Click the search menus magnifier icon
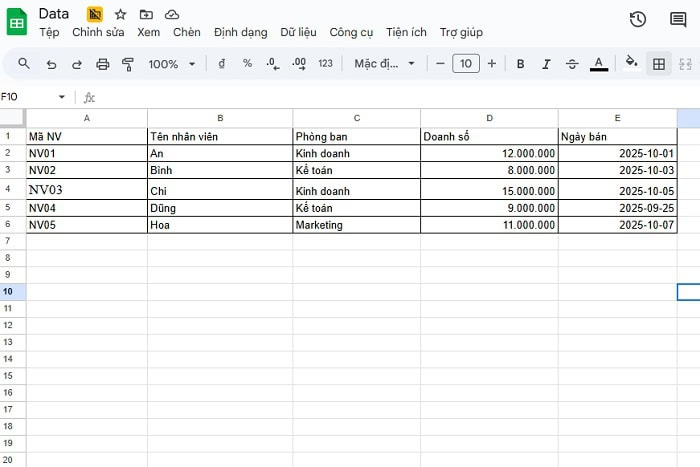Image resolution: width=700 pixels, height=467 pixels. tap(24, 64)
